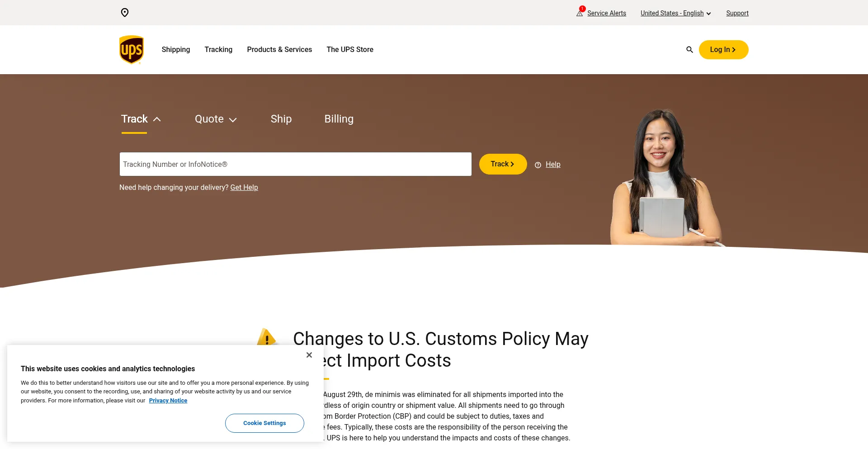Image resolution: width=868 pixels, height=449 pixels.
Task: Click the search magnifier icon
Action: 689,50
